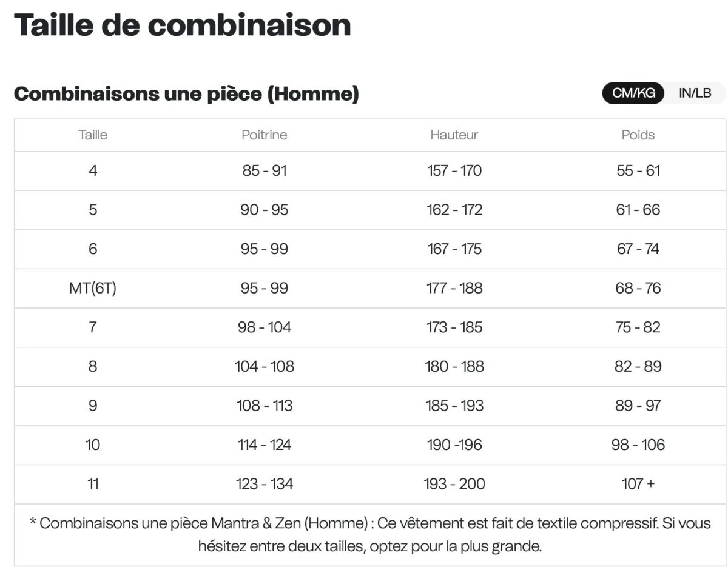Viewport: 728px width, 567px height.
Task: Click the Taille column header
Action: point(93,135)
